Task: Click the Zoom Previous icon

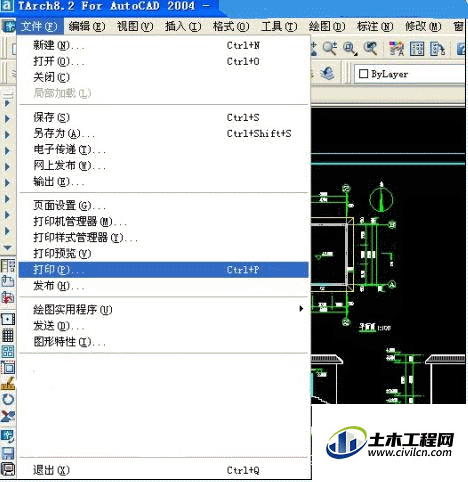Action: tap(370, 49)
